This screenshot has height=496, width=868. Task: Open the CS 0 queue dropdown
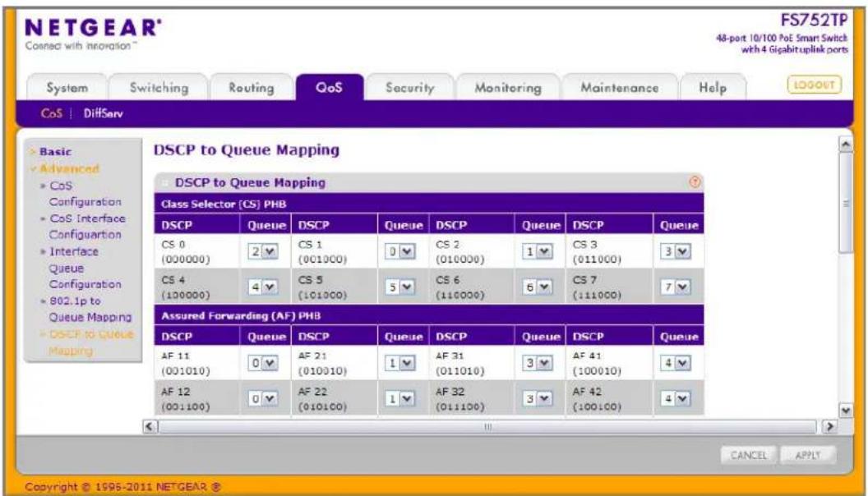262,251
